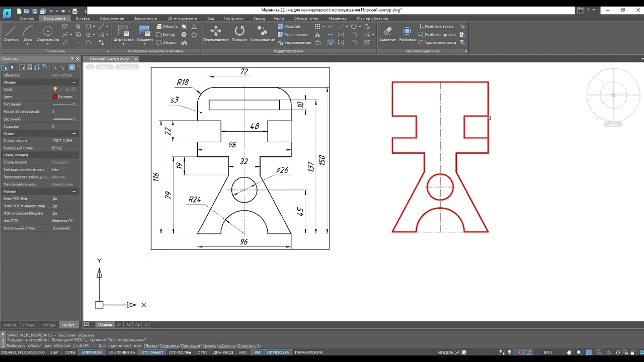The height and width of the screenshot is (362, 644).
Task: Select the Отрезок line tool
Action: click(11, 34)
